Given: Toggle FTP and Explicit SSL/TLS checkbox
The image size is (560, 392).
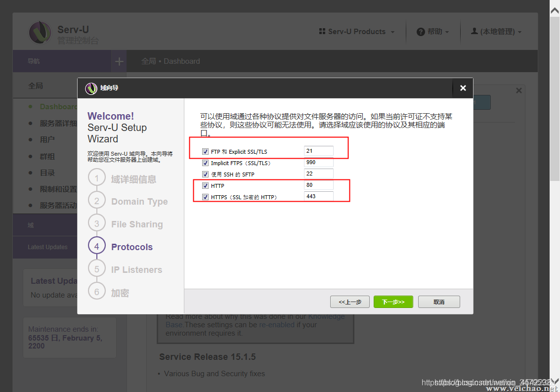Looking at the screenshot, I should point(205,152).
